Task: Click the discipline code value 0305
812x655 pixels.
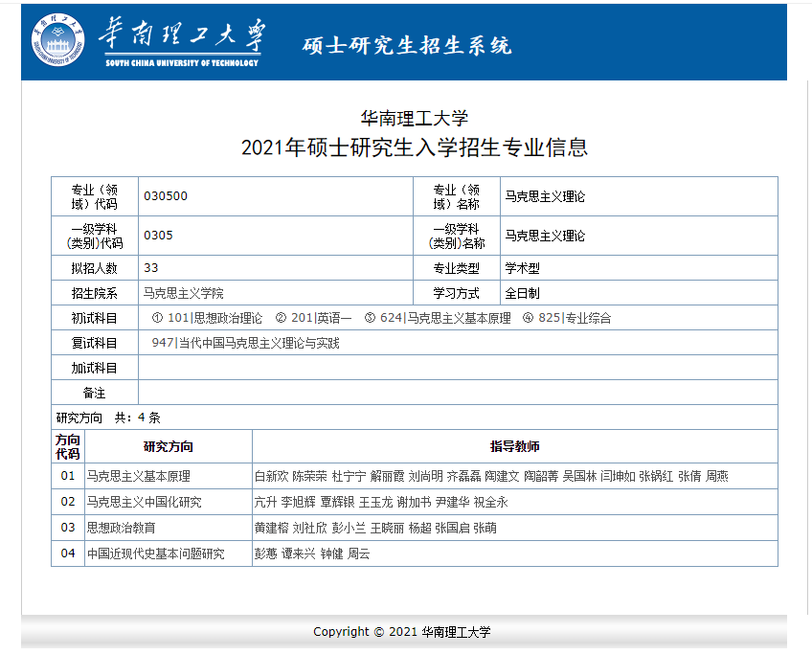Action: coord(158,235)
